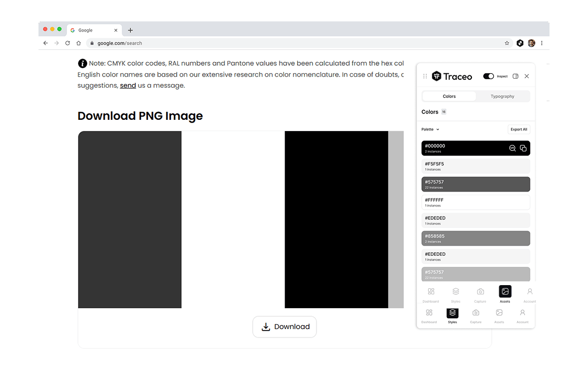Click the inspect code icon on #000000

(512, 148)
